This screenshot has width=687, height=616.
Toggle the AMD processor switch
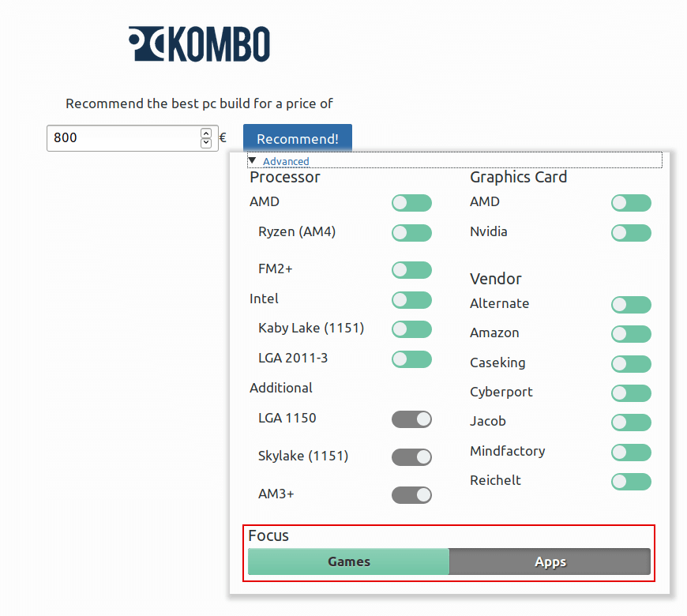[x=411, y=203]
